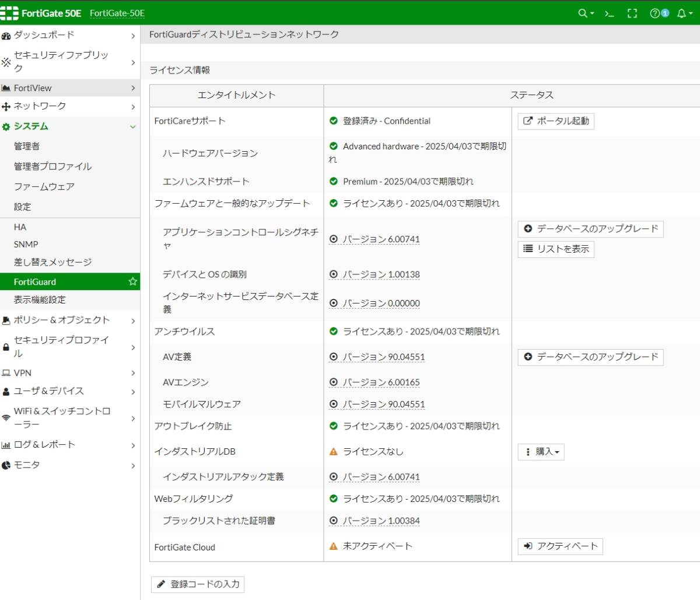Click the FortiGate Cloud row label
This screenshot has width=700, height=600.
tap(185, 547)
